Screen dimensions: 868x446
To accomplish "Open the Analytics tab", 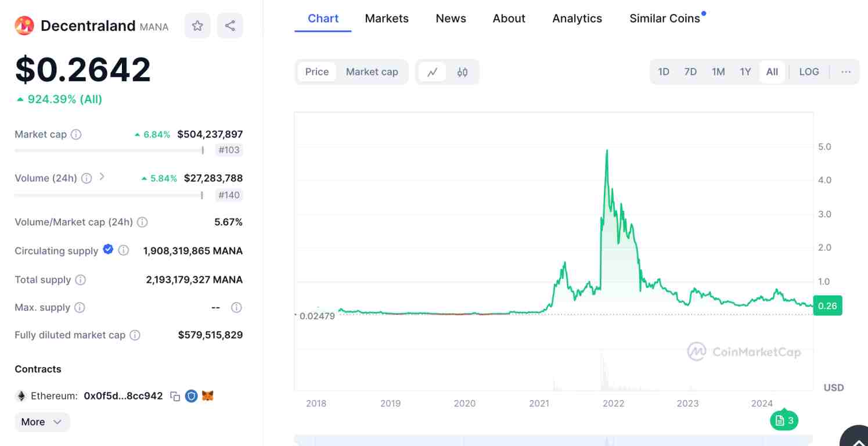I will [x=577, y=19].
